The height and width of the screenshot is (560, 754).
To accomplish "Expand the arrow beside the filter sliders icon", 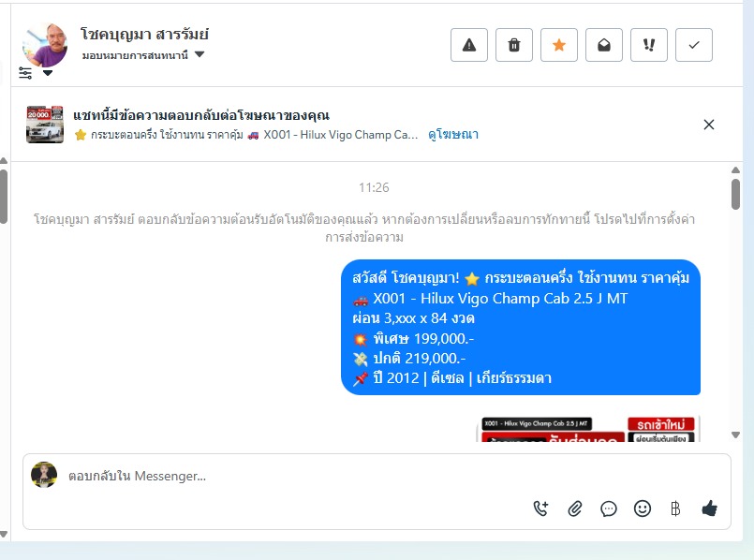I will click(x=48, y=73).
